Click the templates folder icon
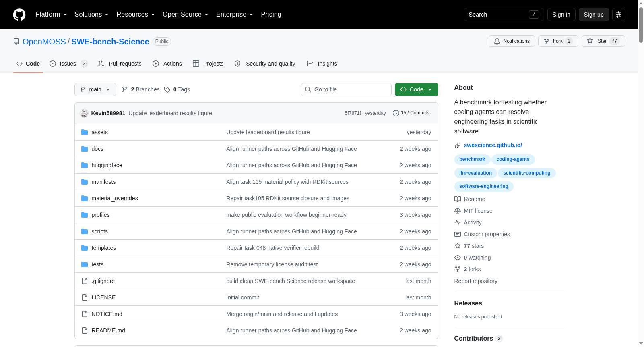The width and height of the screenshot is (644, 347). pos(85,248)
